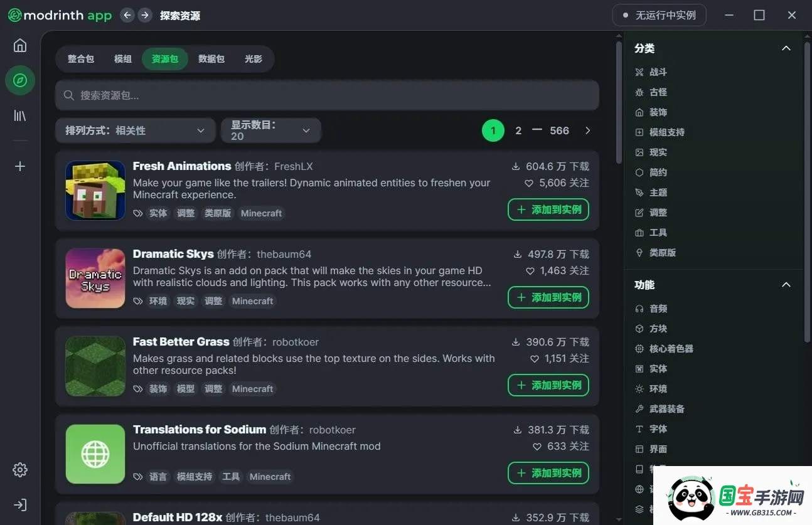Enable the 模组支持 category filter
This screenshot has width=812, height=525.
660,132
